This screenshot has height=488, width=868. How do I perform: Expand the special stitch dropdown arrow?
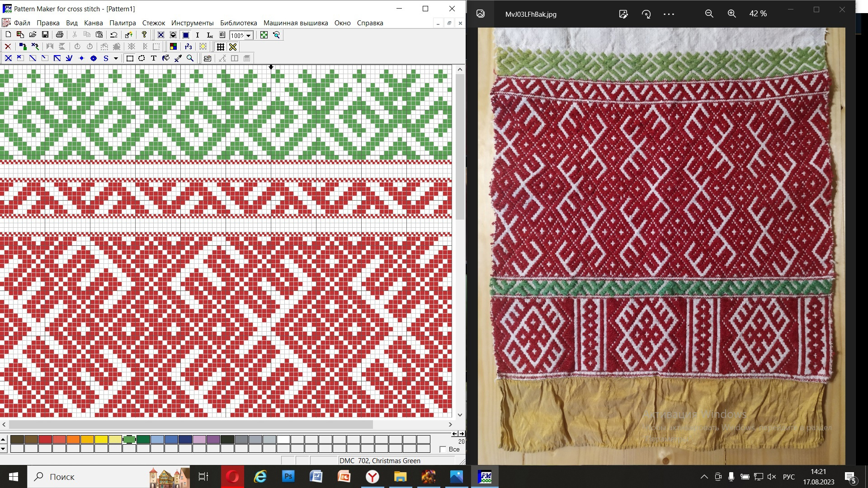(116, 58)
